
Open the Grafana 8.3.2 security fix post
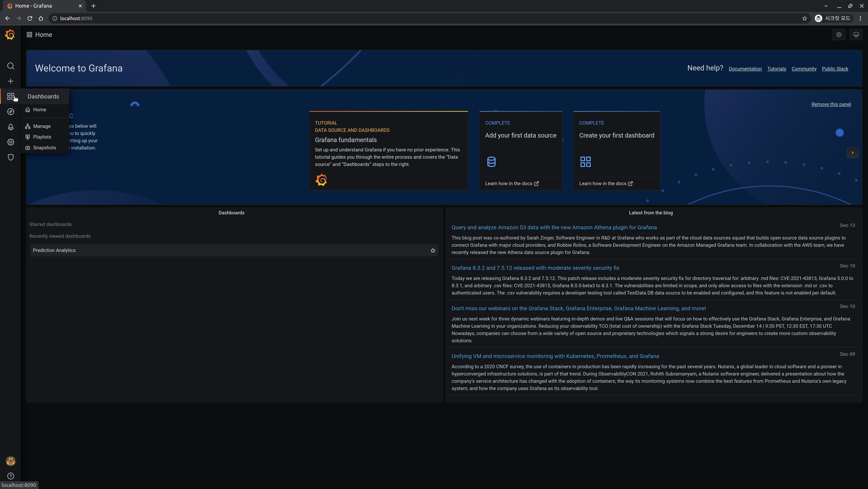click(535, 268)
